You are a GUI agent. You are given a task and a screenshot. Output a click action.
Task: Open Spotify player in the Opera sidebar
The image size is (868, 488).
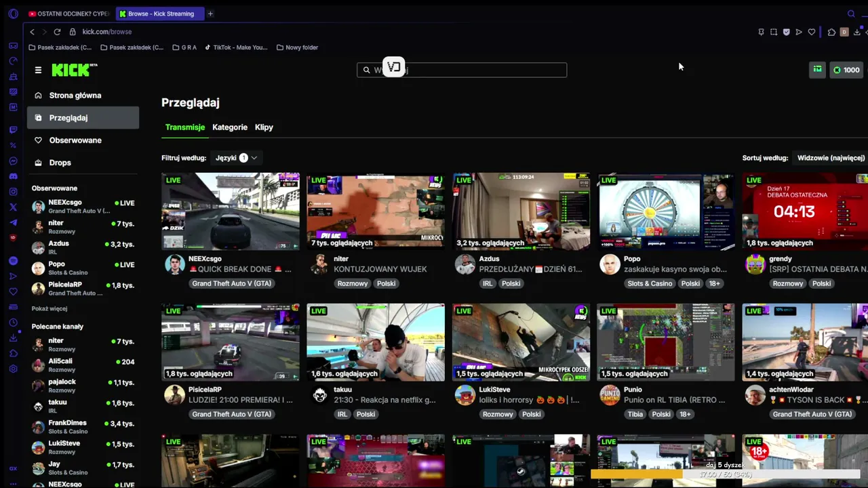click(x=13, y=260)
